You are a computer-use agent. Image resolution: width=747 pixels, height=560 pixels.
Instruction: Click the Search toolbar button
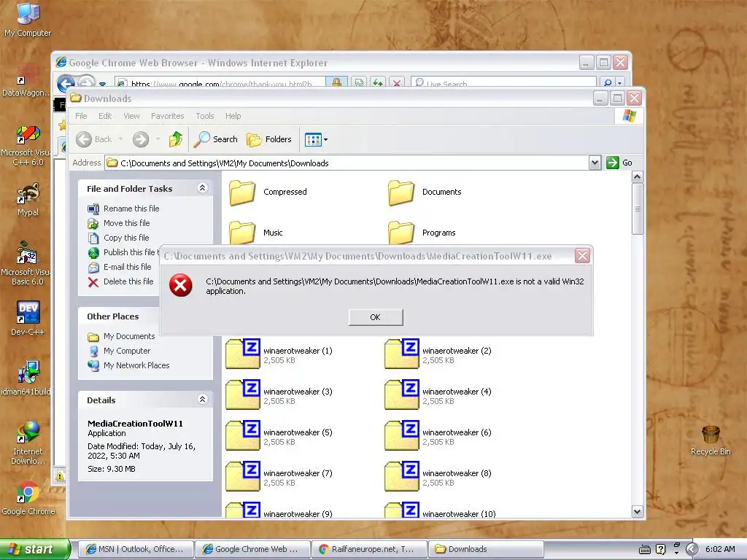tap(216, 139)
